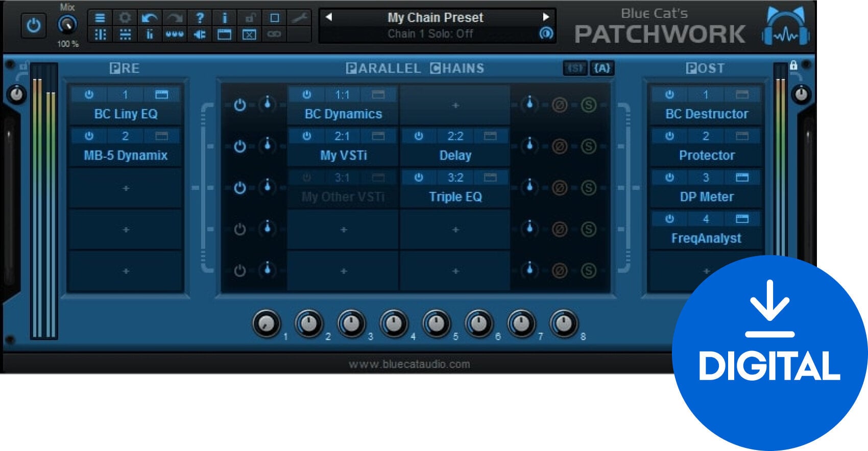Select the FreqAnalyst plugin slot
The image size is (868, 451).
click(x=707, y=238)
